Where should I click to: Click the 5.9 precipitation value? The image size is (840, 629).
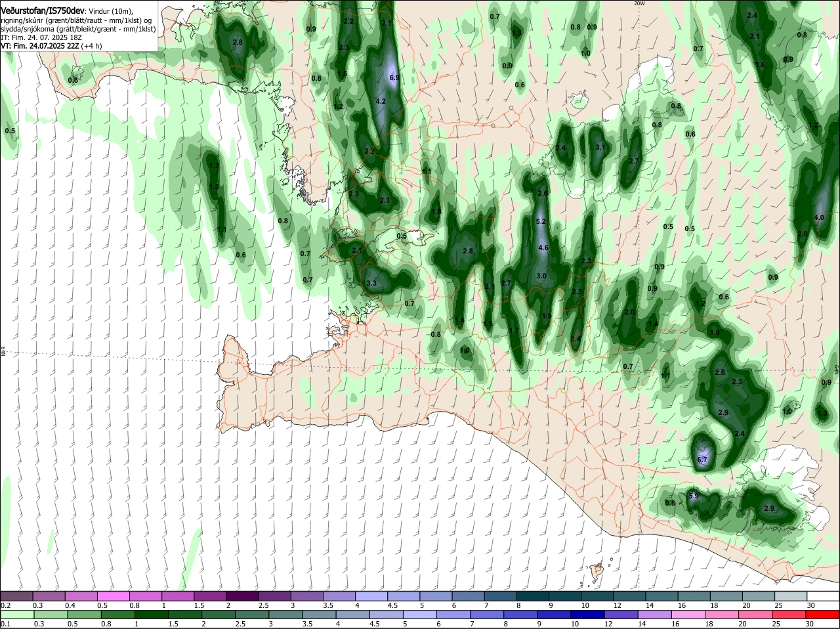(694, 496)
